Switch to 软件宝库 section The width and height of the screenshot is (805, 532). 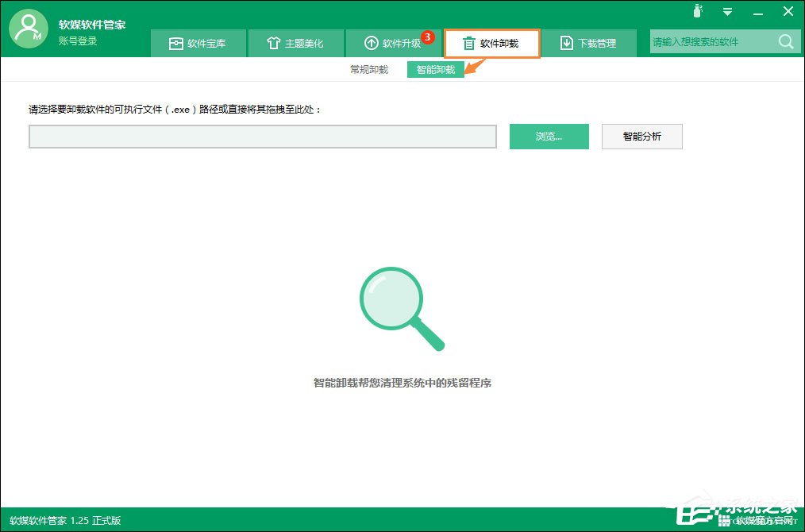tap(198, 43)
